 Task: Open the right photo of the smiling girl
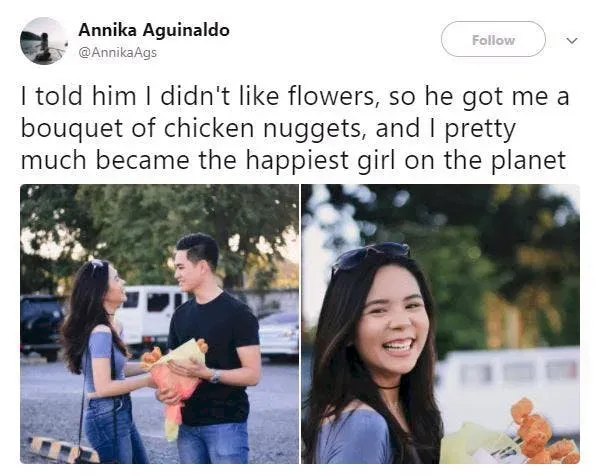pyautogui.click(x=440, y=324)
